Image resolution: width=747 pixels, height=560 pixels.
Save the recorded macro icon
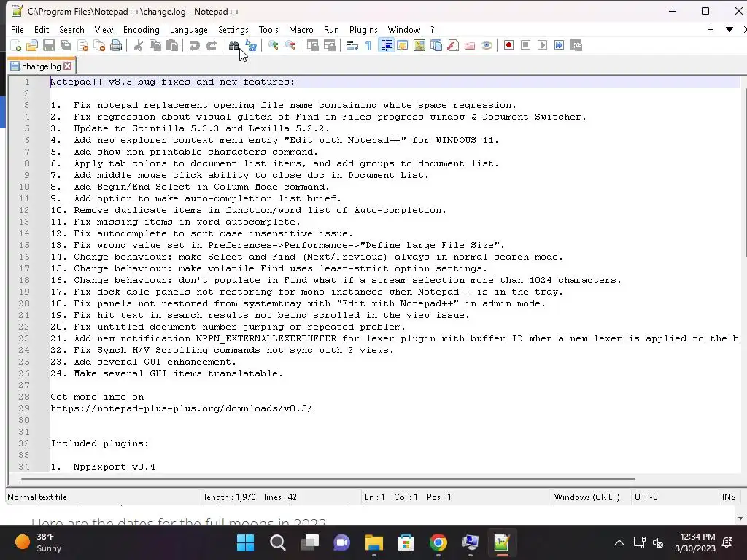576,45
